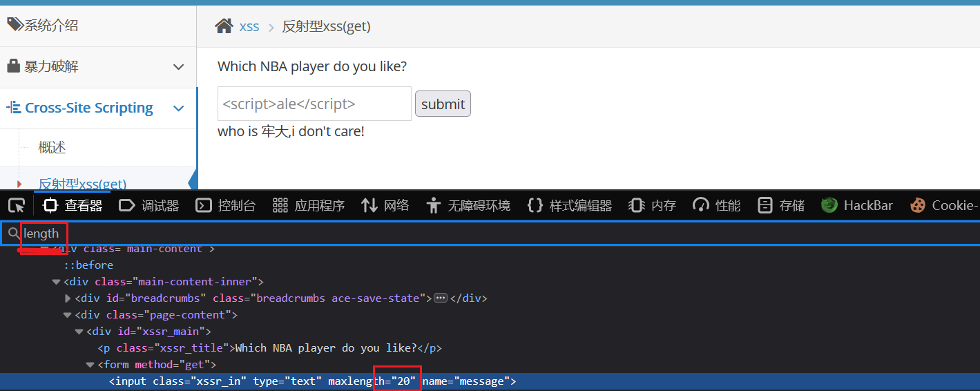This screenshot has height=391, width=980.
Task: Open the 无障碍环境 accessibility panel
Action: 468,205
